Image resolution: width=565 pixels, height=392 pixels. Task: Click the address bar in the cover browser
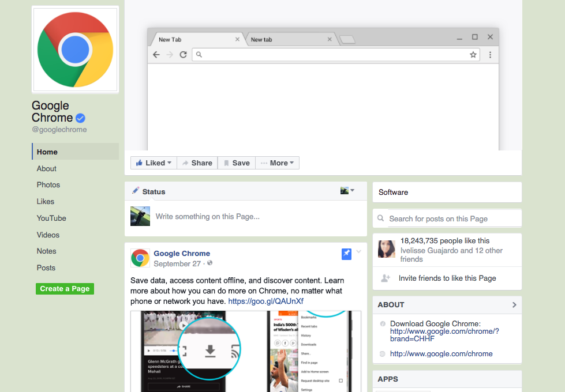(x=336, y=55)
